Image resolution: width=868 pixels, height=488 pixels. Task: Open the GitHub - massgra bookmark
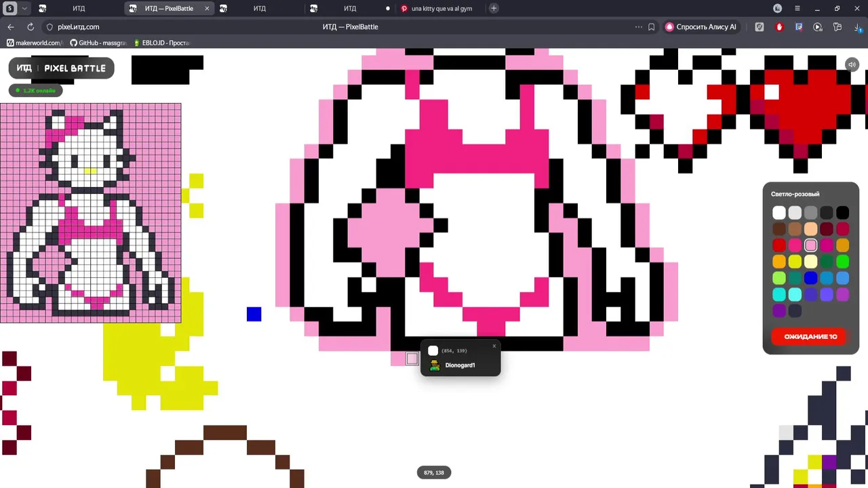(98, 43)
